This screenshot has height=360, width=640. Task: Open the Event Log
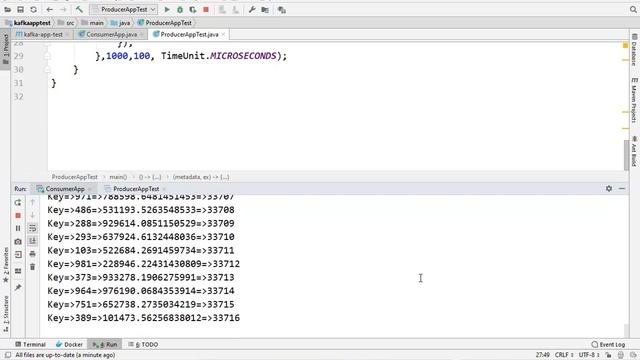pos(609,344)
